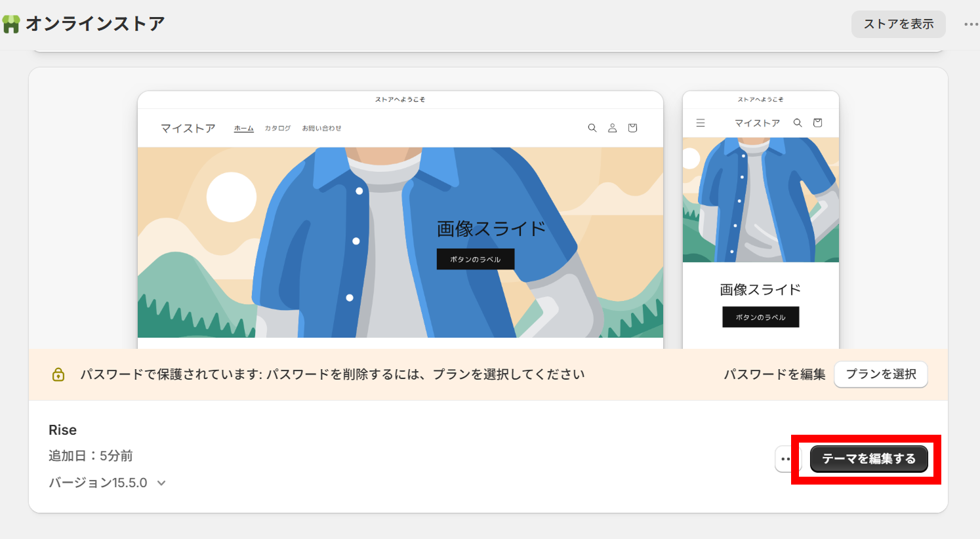Click the パスワードで保護されています banner message
Screen dimensions: 980x539
click(333, 374)
